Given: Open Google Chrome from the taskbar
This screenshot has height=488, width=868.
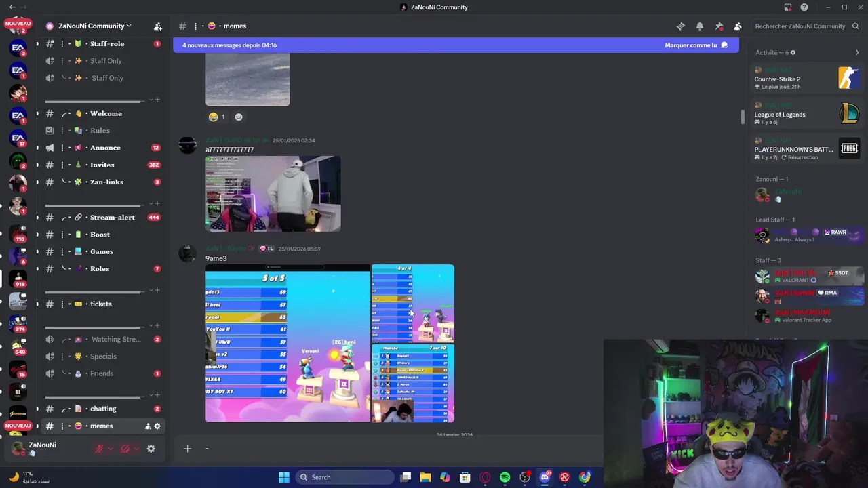Looking at the screenshot, I should (585, 477).
